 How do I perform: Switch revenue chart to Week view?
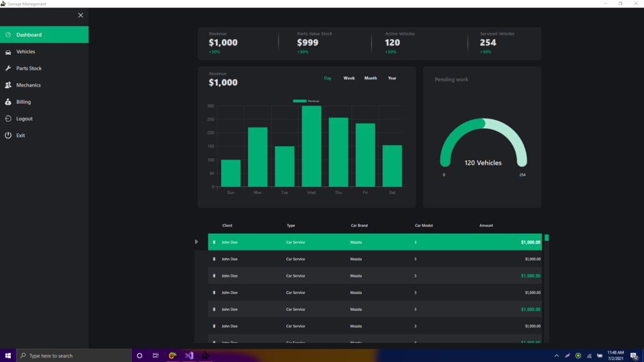(349, 78)
